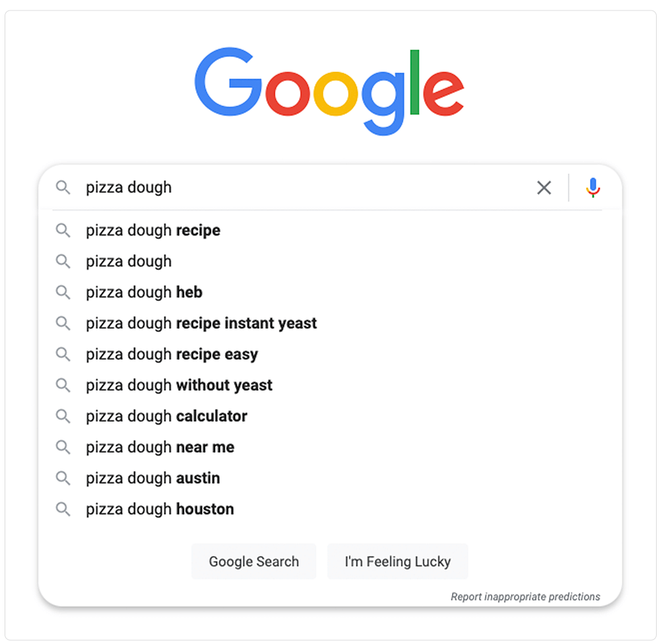Select the 'pizza dough recipe instant yeast' suggestion
This screenshot has height=644, width=660.
pos(201,323)
